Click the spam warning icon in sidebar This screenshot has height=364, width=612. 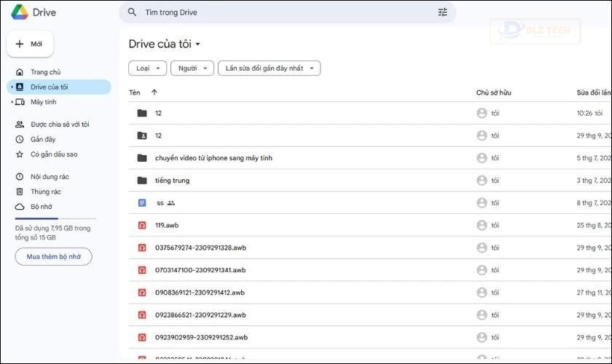click(20, 177)
